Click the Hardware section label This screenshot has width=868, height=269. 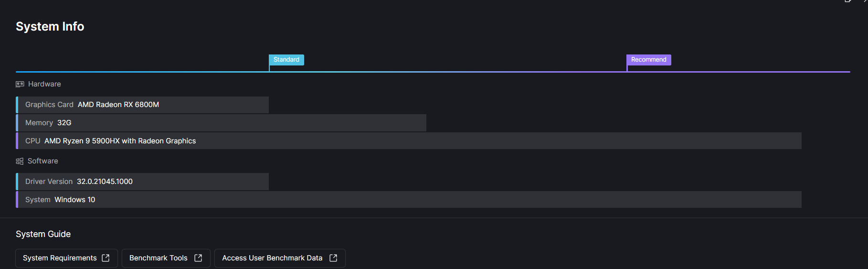44,84
